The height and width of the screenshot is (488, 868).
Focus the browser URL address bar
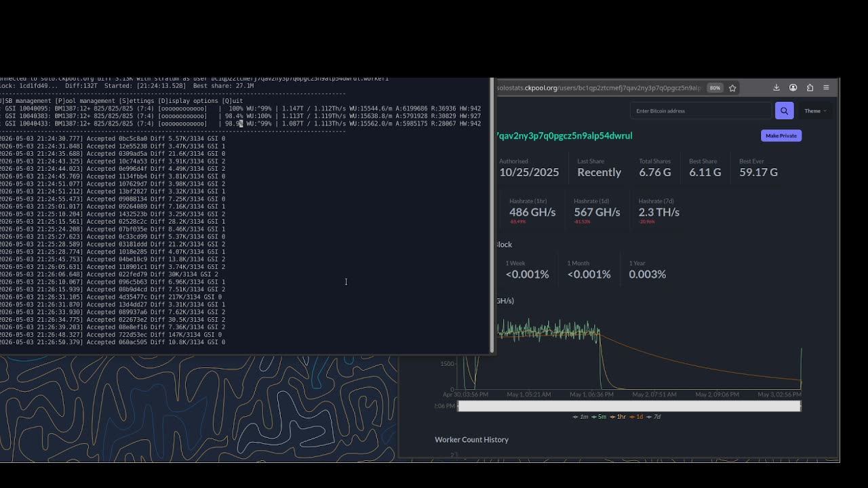tap(599, 87)
